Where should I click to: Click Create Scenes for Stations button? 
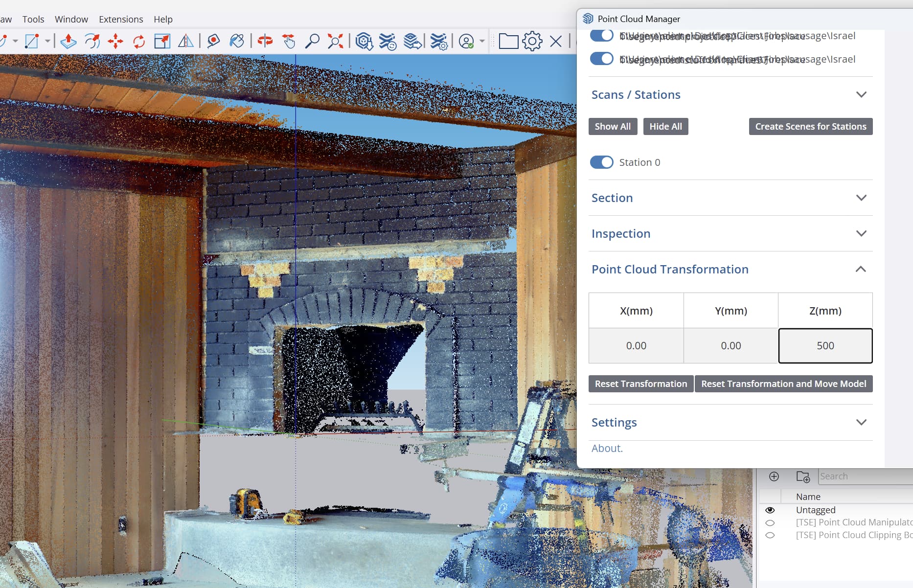811,126
